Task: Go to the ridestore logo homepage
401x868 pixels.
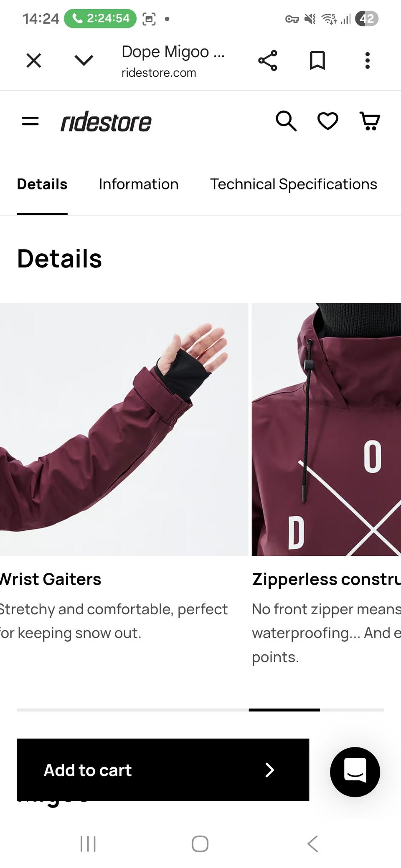Action: (x=106, y=121)
